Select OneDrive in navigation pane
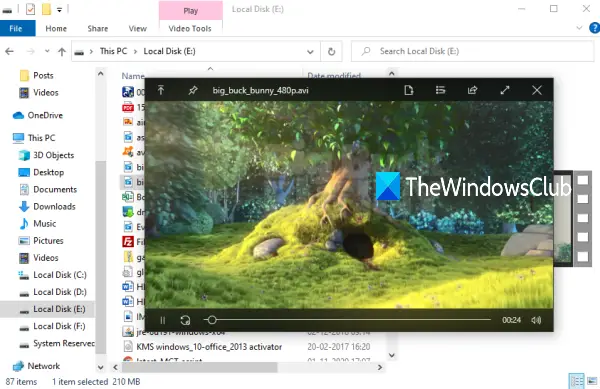Image resolution: width=600 pixels, height=389 pixels. (x=45, y=115)
